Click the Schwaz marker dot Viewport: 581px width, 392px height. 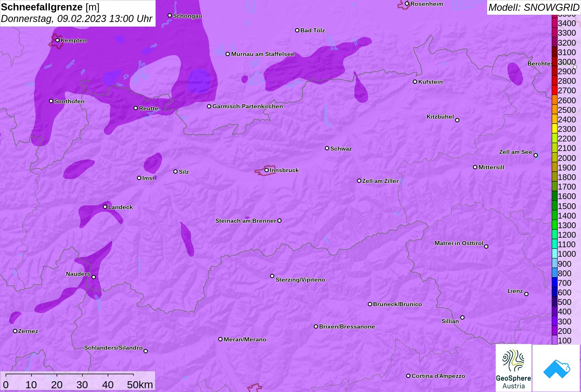(327, 148)
